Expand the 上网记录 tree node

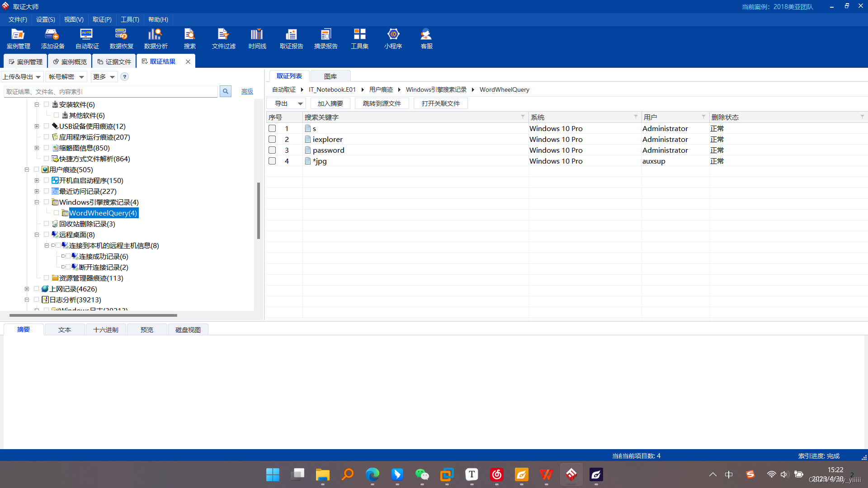(x=27, y=289)
